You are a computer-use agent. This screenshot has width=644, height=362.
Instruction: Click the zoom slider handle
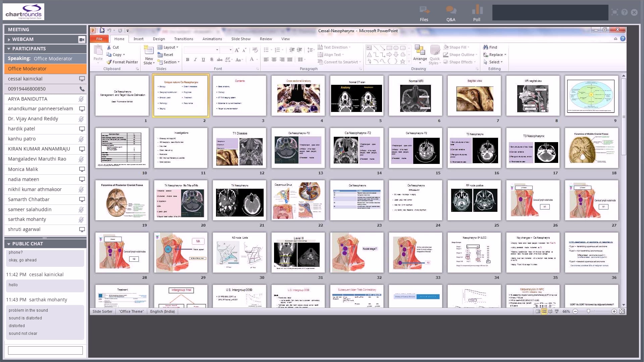click(588, 311)
